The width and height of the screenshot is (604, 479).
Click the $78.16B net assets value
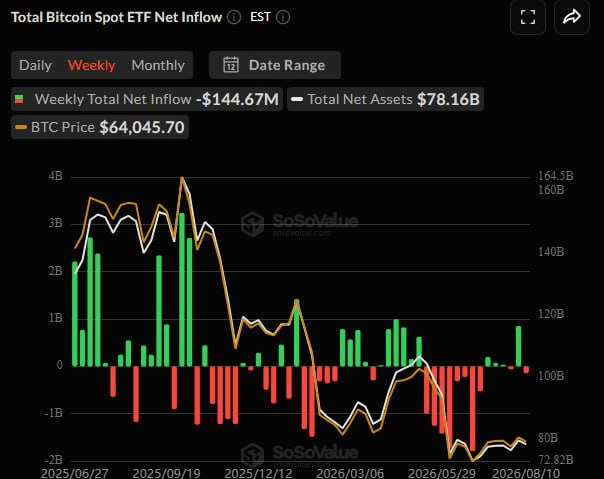point(448,99)
